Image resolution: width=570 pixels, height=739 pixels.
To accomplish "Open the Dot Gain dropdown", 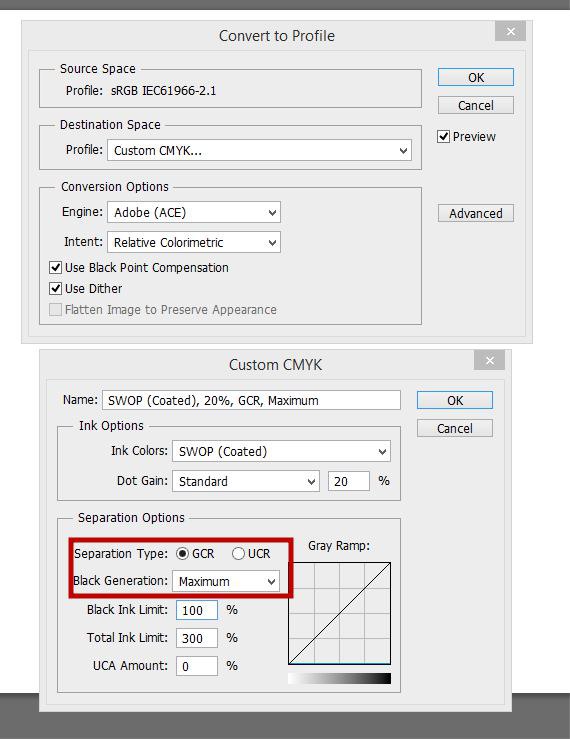I will click(x=246, y=481).
